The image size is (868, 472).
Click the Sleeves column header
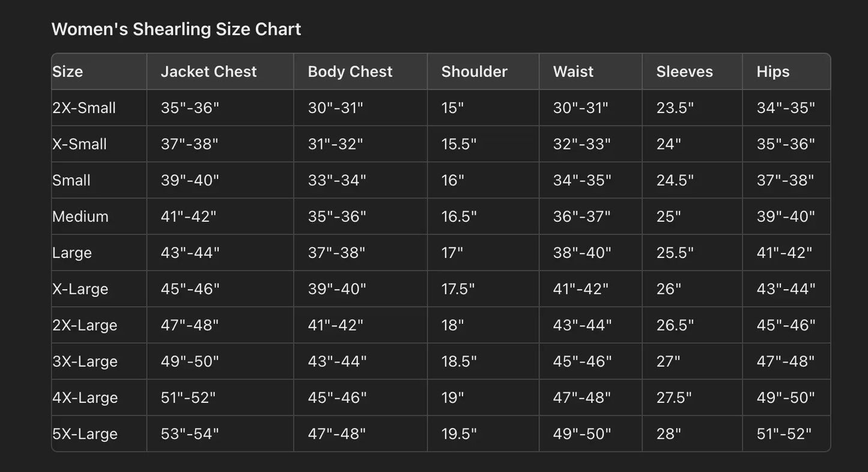[684, 72]
